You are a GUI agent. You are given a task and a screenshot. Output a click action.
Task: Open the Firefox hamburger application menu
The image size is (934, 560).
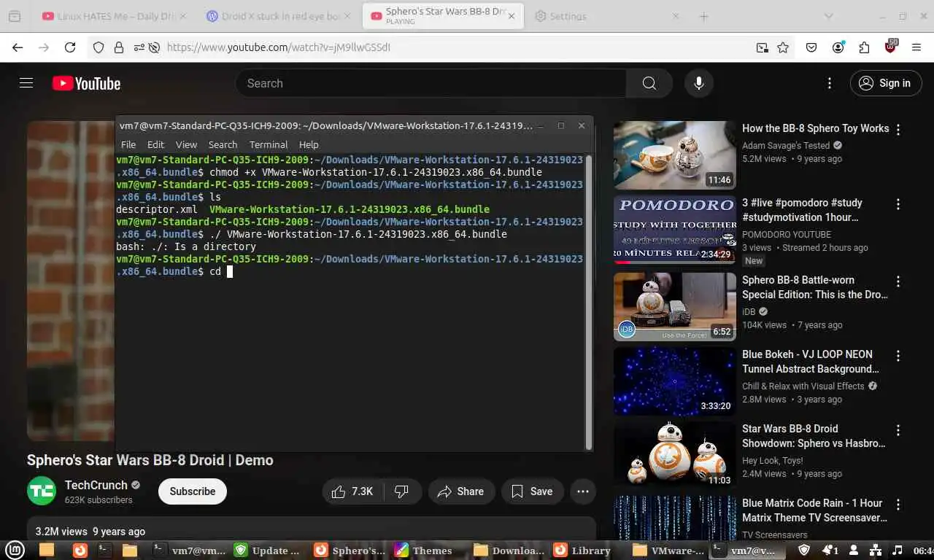pos(916,47)
